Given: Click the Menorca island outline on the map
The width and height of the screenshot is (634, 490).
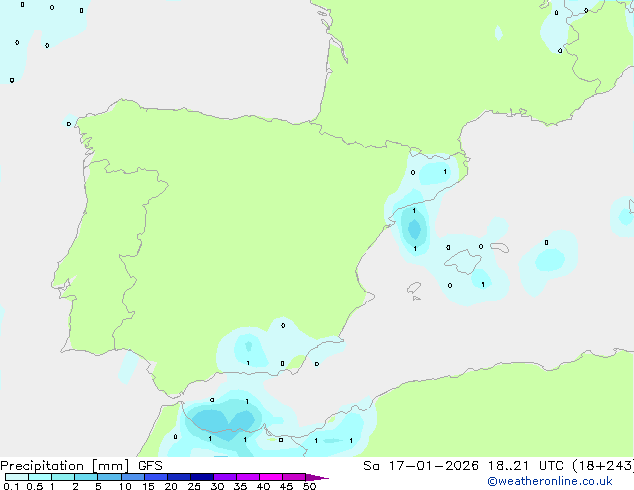Looking at the screenshot, I should pyautogui.click(x=500, y=247).
